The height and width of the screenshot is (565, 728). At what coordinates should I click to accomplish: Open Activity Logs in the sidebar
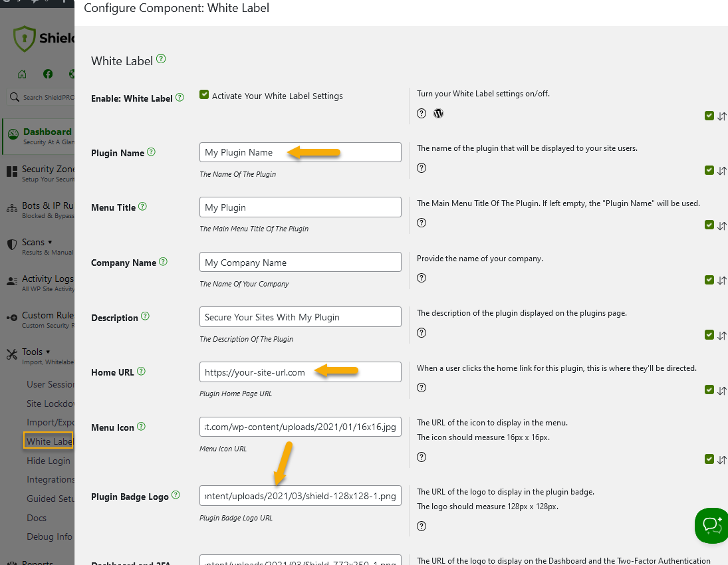[x=39, y=282]
